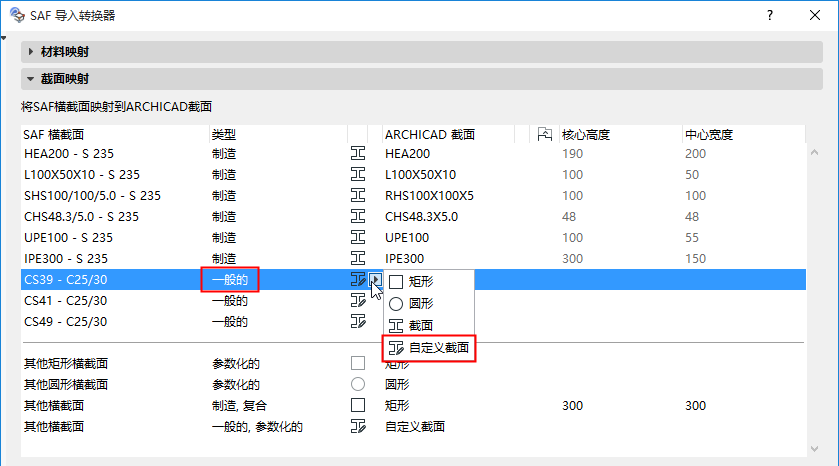Viewport: 839px width, 466px height.
Task: Choose 自定义截面 from the popup menu
Action: [x=429, y=348]
